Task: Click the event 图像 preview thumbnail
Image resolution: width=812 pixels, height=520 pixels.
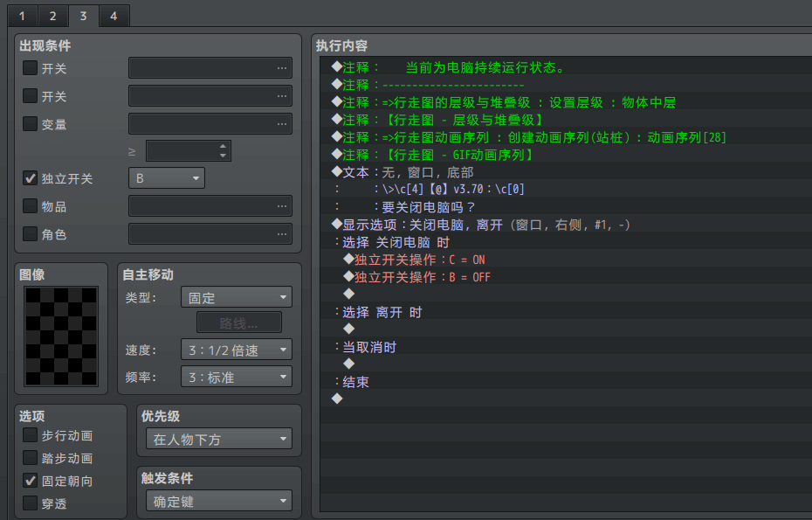Action: pyautogui.click(x=61, y=336)
